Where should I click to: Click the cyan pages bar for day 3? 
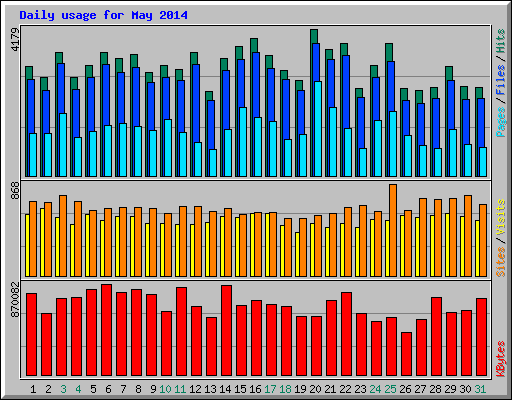click(x=63, y=145)
